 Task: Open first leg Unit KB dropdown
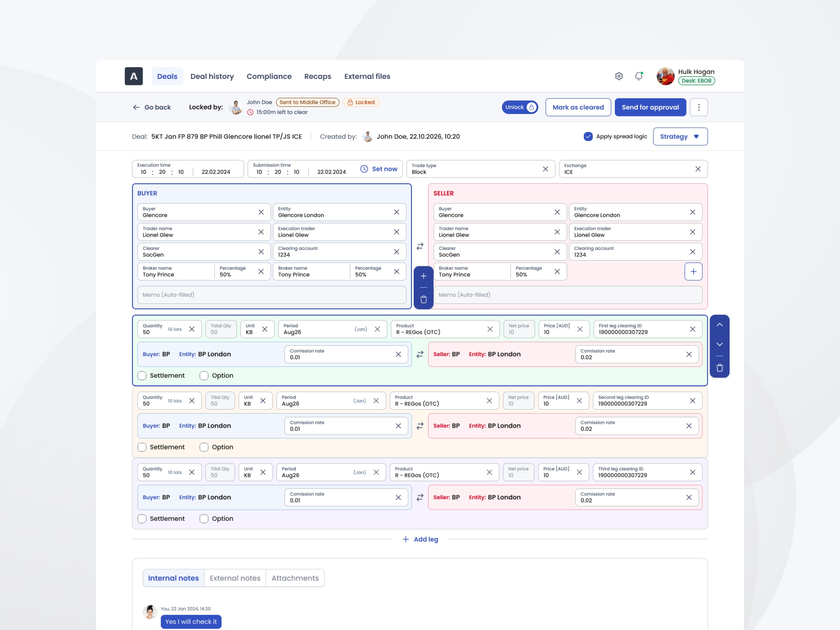tap(257, 329)
